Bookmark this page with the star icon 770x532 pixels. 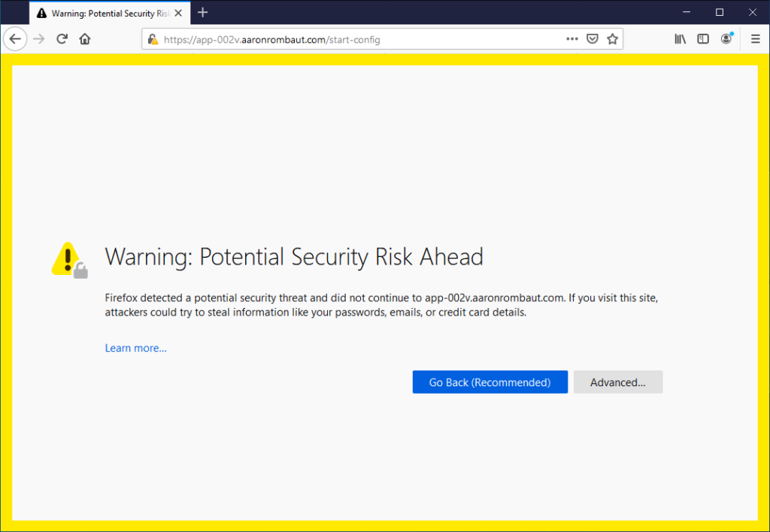[x=612, y=39]
